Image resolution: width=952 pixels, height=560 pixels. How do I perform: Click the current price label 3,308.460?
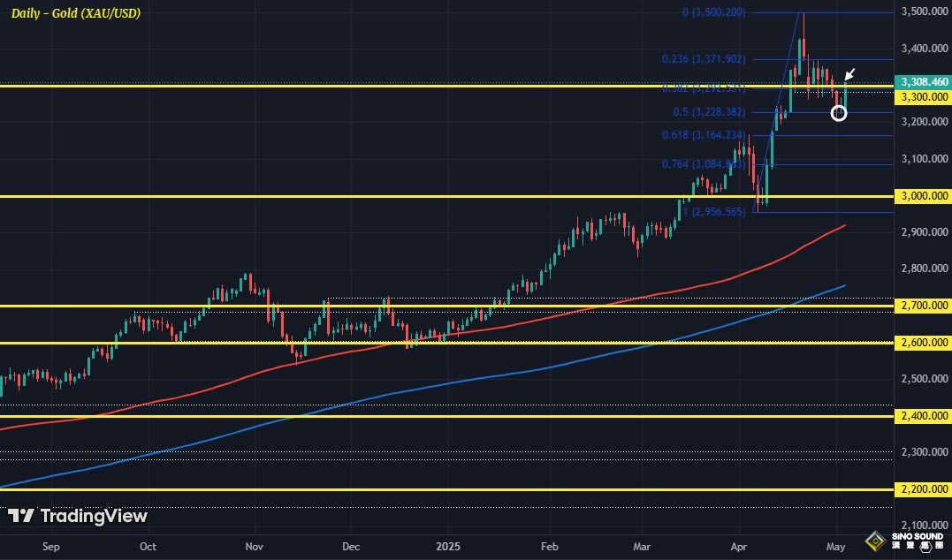coord(923,82)
